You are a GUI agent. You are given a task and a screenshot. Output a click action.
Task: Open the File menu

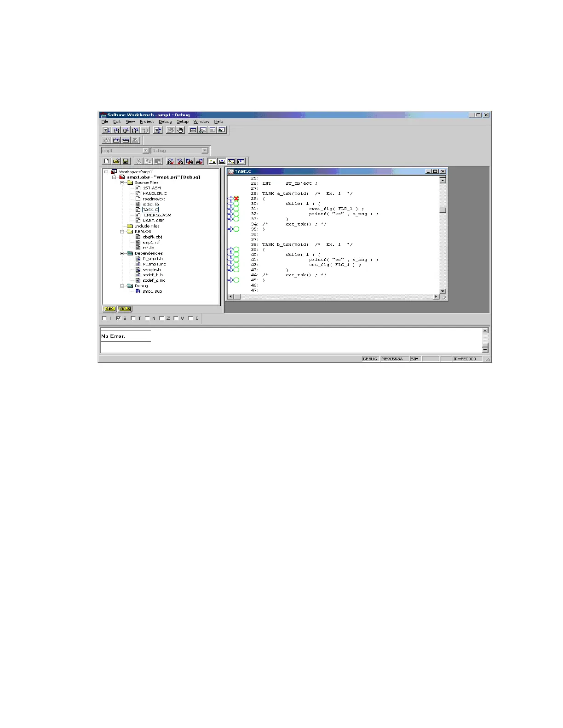pyautogui.click(x=105, y=122)
